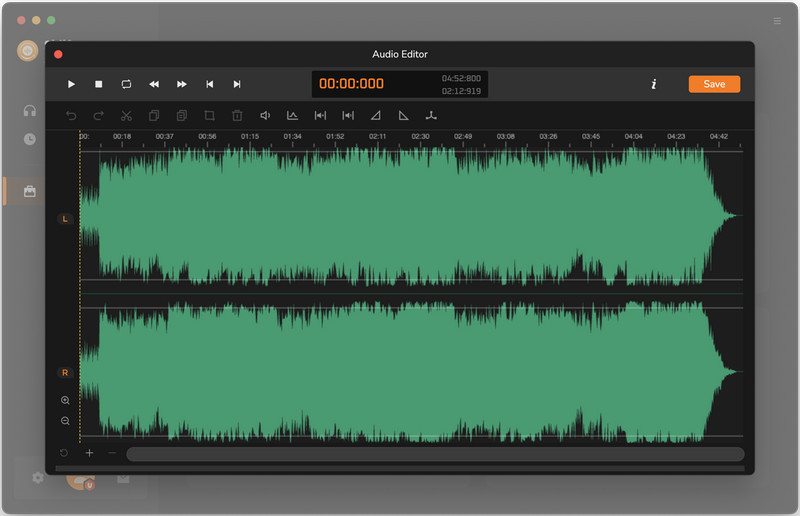Click the 02:12:919 time value

[x=461, y=91]
